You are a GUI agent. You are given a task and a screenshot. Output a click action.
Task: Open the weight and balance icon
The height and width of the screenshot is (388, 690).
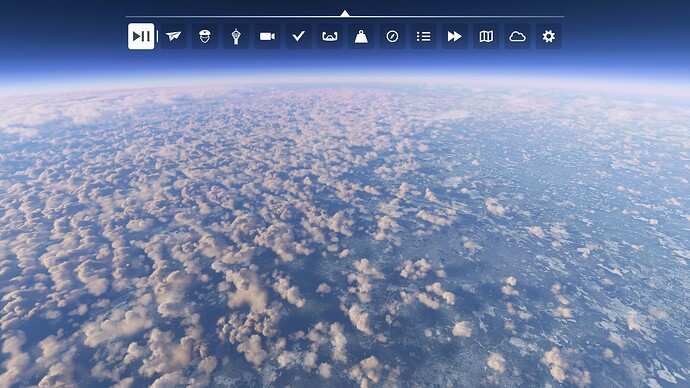point(361,36)
